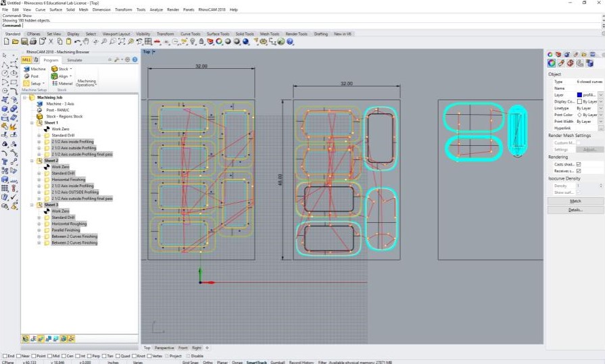This screenshot has height=364, width=605.
Task: Click the New file icon in Standard toolbar
Action: click(x=7, y=41)
